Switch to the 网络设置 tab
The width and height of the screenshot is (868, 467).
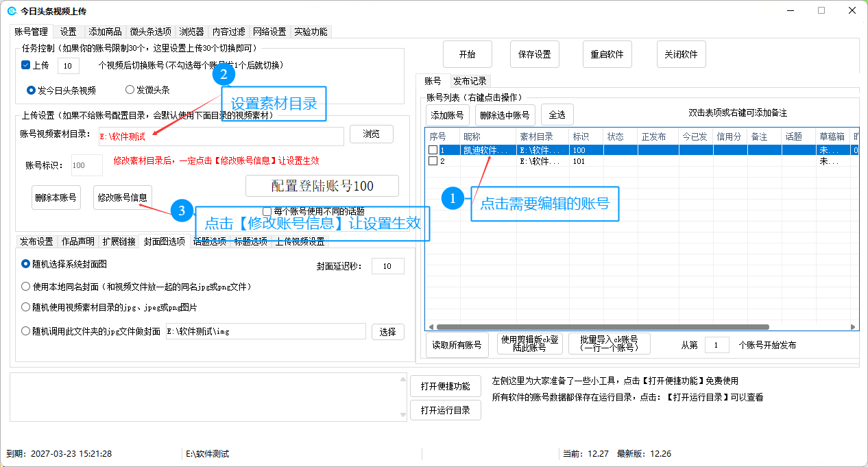[269, 32]
